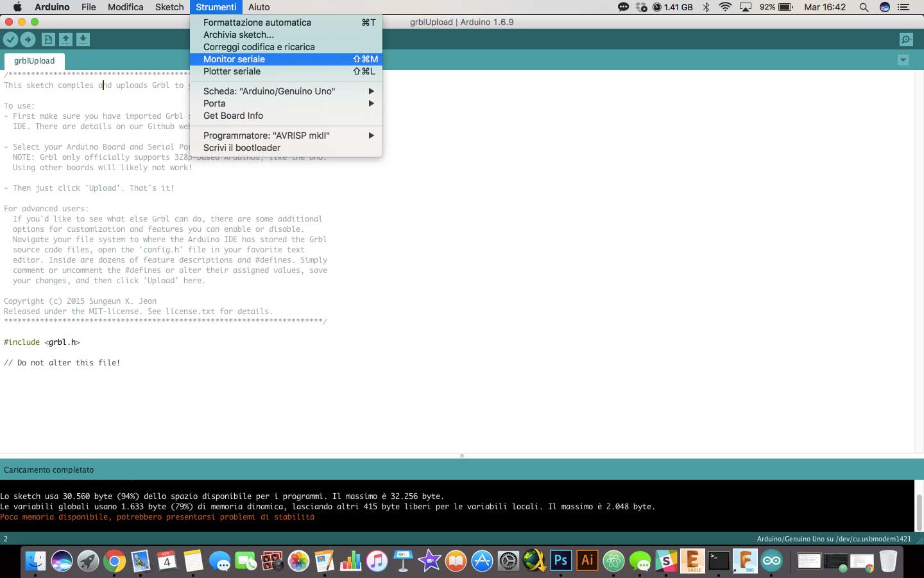The height and width of the screenshot is (578, 924).
Task: Open Monitor seriale from Strumenti menu
Action: pyautogui.click(x=286, y=59)
